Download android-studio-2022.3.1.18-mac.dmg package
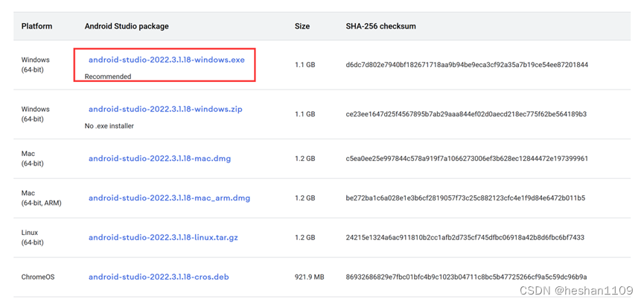The width and height of the screenshot is (644, 302). pyautogui.click(x=159, y=158)
